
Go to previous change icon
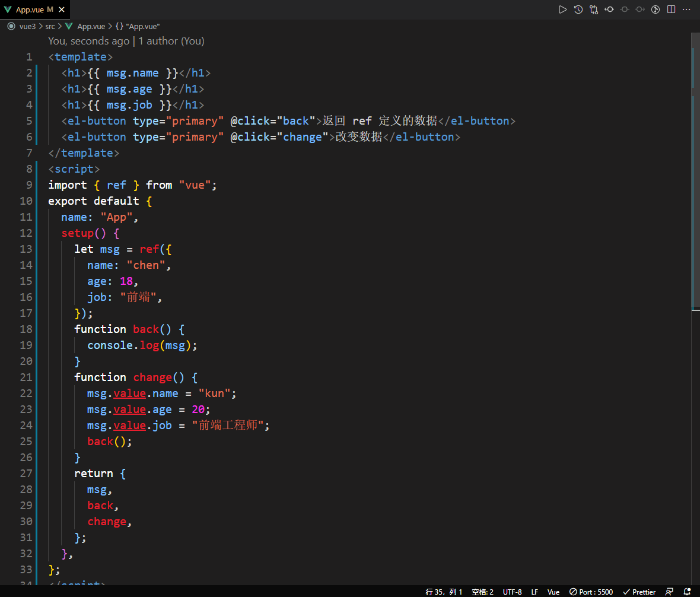(609, 9)
